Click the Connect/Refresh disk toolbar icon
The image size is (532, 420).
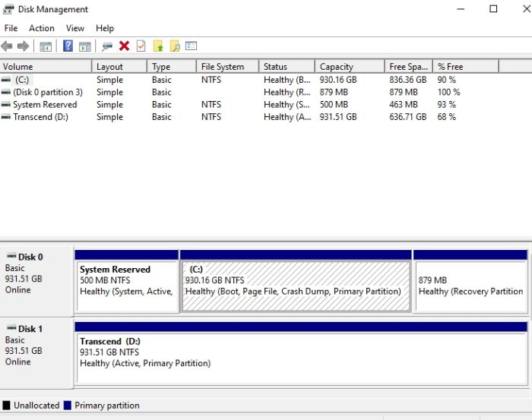107,46
